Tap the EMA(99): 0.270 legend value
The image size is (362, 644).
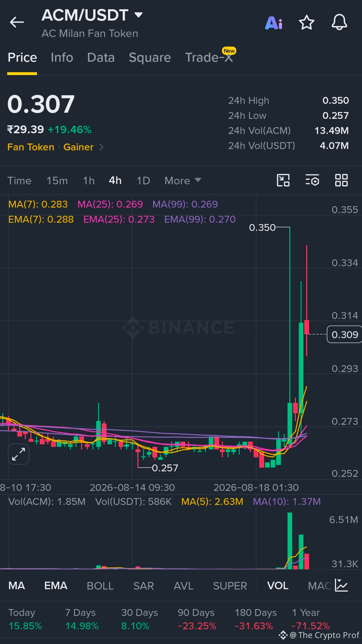tap(200, 219)
